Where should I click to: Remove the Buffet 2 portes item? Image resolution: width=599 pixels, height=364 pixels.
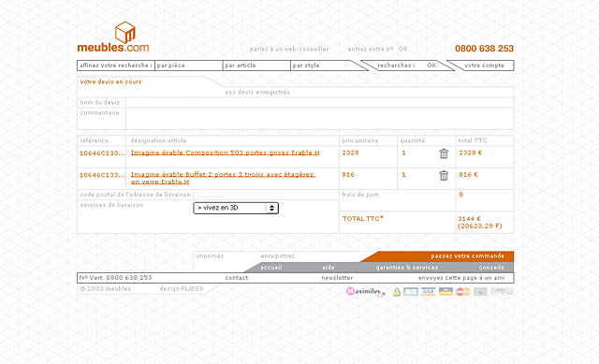tap(444, 175)
